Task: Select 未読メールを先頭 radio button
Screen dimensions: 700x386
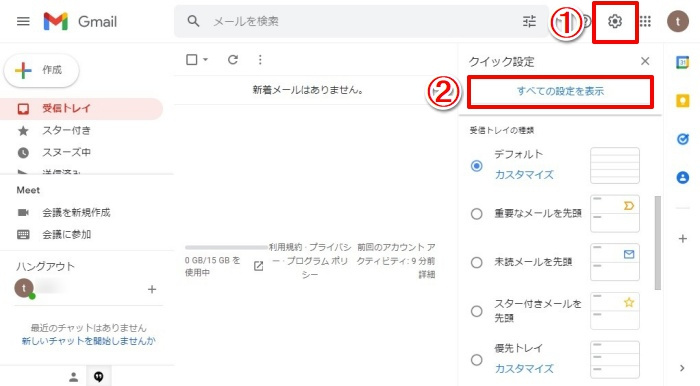Action: (x=477, y=262)
